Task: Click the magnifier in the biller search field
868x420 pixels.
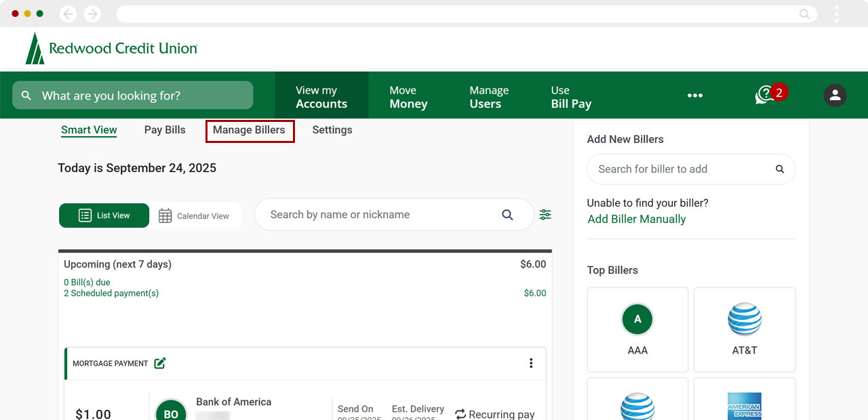Action: click(779, 169)
